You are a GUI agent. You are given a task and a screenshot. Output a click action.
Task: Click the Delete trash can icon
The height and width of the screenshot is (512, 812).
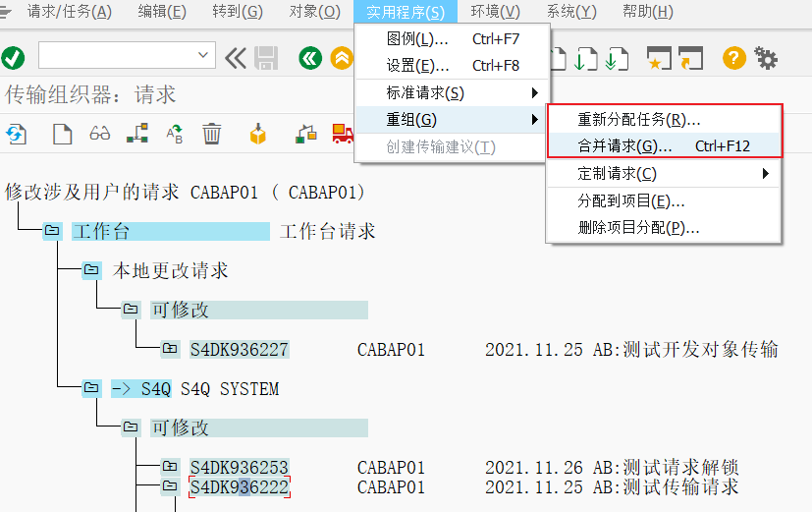(x=212, y=134)
